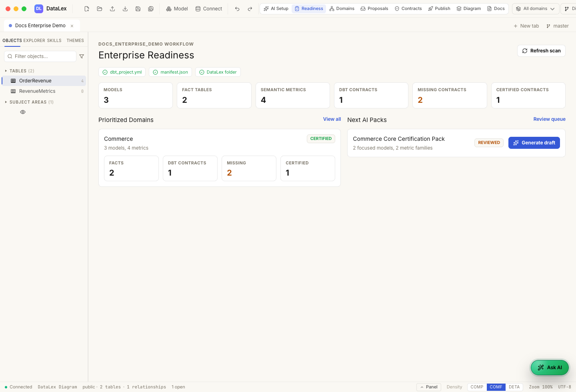This screenshot has width=576, height=392.
Task: Switch to the OBJECTS sidebar tab
Action: tap(12, 40)
